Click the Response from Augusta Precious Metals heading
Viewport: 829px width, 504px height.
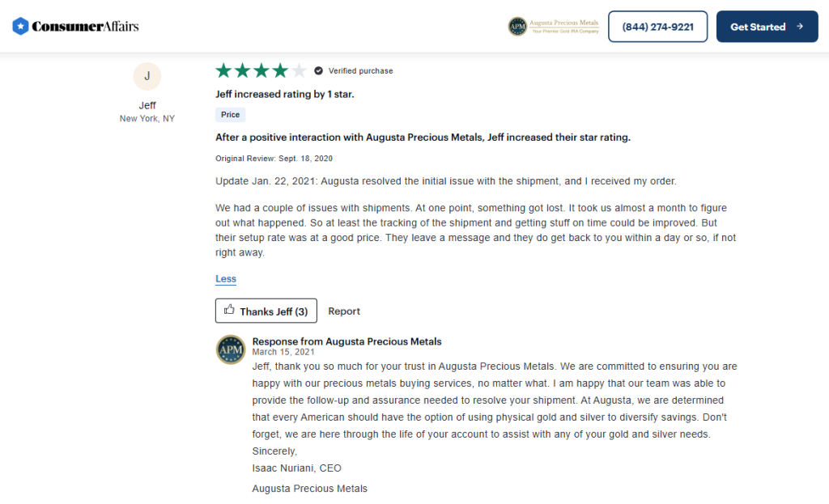346,341
